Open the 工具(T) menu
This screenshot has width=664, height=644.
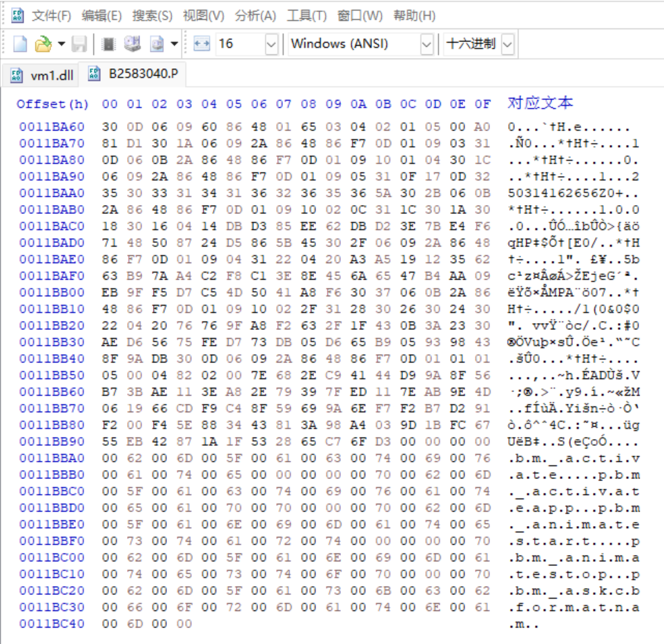307,16
